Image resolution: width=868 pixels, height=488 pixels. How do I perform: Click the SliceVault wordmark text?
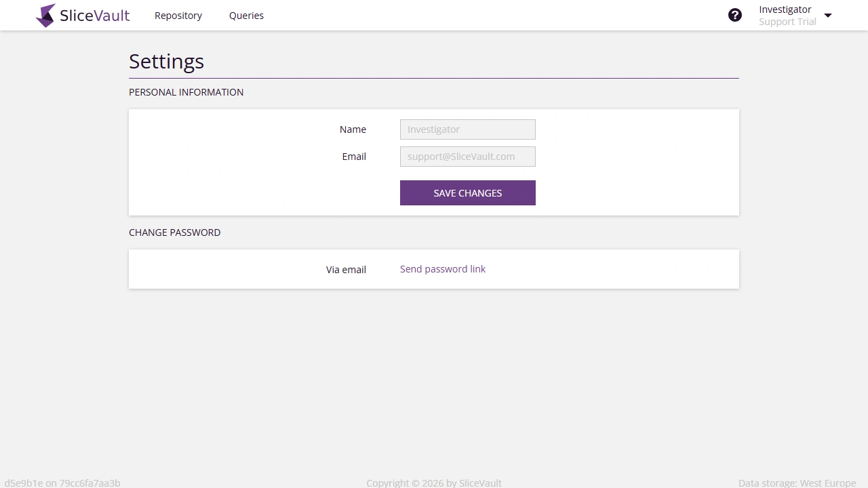[95, 15]
